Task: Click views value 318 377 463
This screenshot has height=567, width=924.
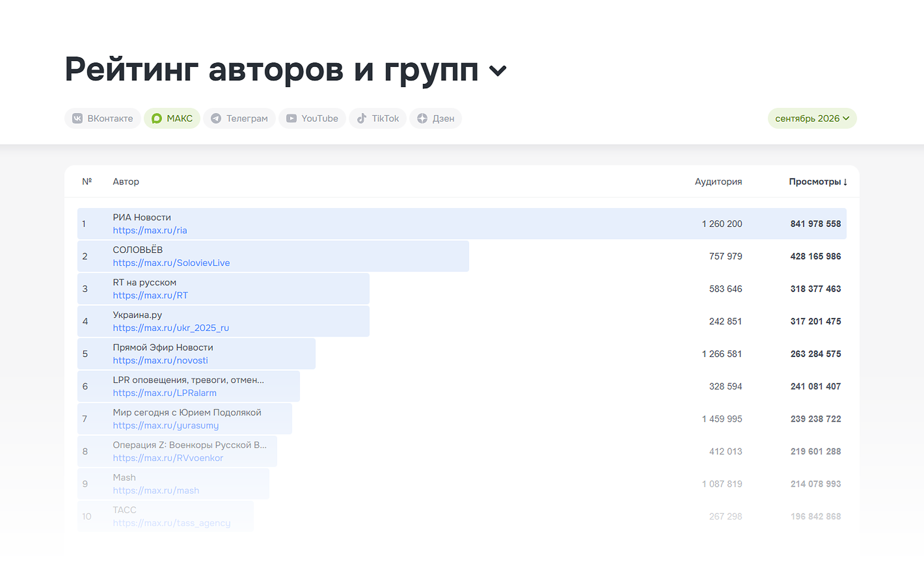Action: [816, 289]
